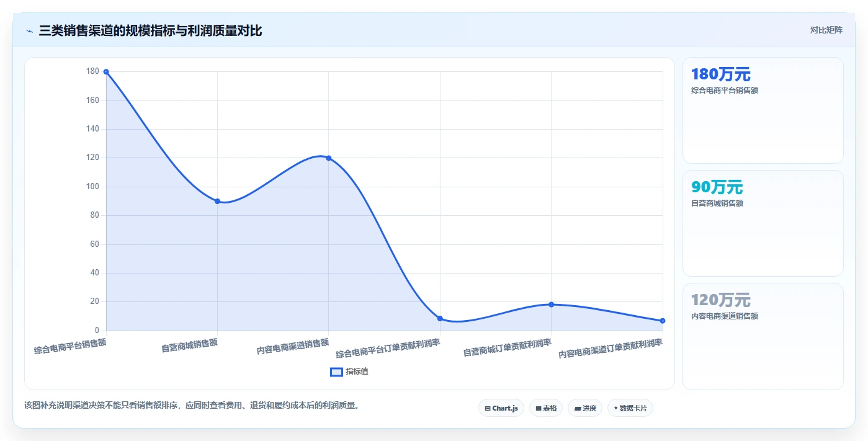Click the 120万元 card value

click(x=720, y=300)
